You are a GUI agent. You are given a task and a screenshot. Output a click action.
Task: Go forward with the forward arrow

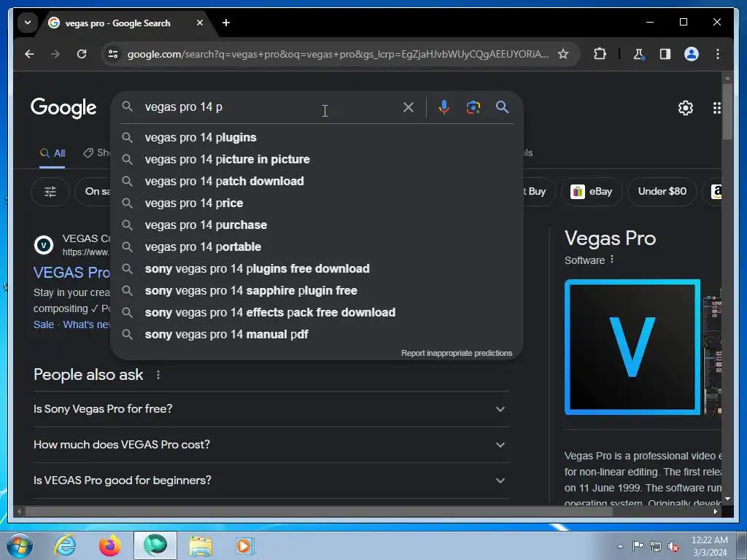(55, 54)
